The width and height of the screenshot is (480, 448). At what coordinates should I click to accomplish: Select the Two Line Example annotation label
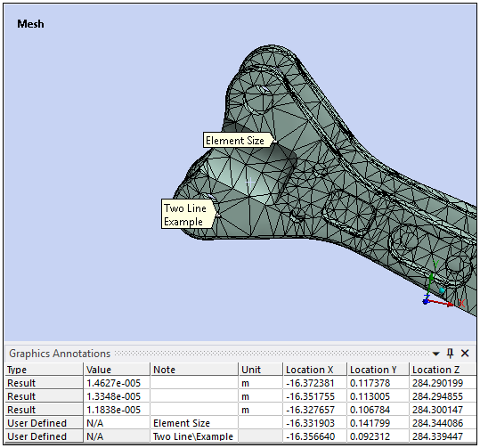point(186,214)
